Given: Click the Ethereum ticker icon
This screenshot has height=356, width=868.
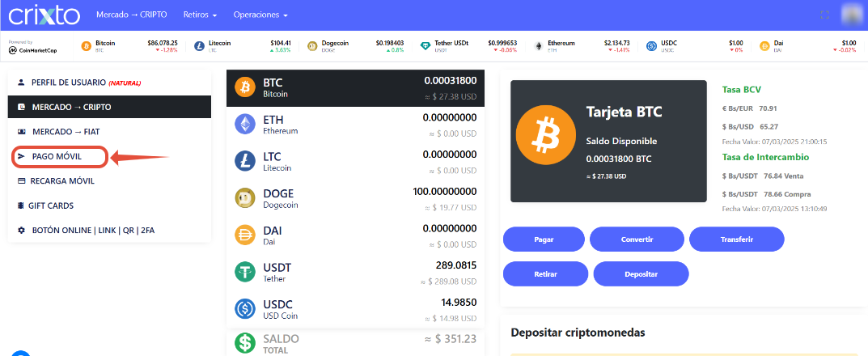Looking at the screenshot, I should click(538, 46).
